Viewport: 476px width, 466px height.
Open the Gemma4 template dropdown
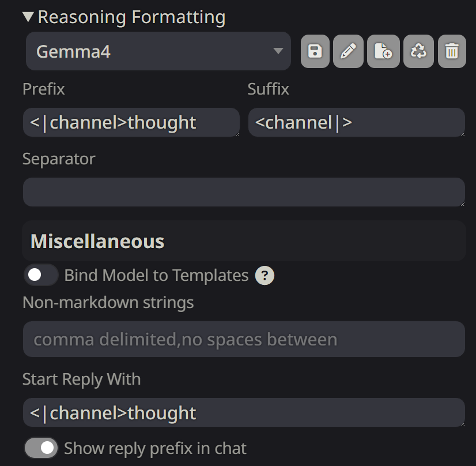point(158,51)
